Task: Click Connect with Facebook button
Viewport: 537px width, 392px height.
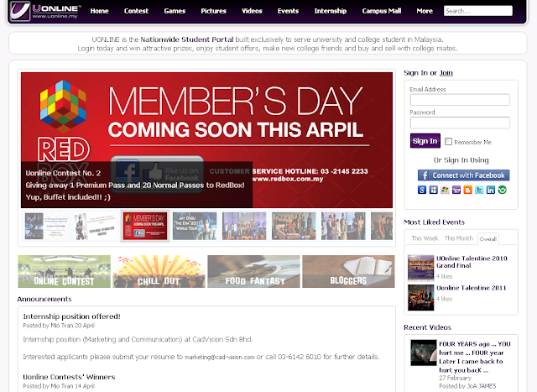Action: [x=463, y=175]
